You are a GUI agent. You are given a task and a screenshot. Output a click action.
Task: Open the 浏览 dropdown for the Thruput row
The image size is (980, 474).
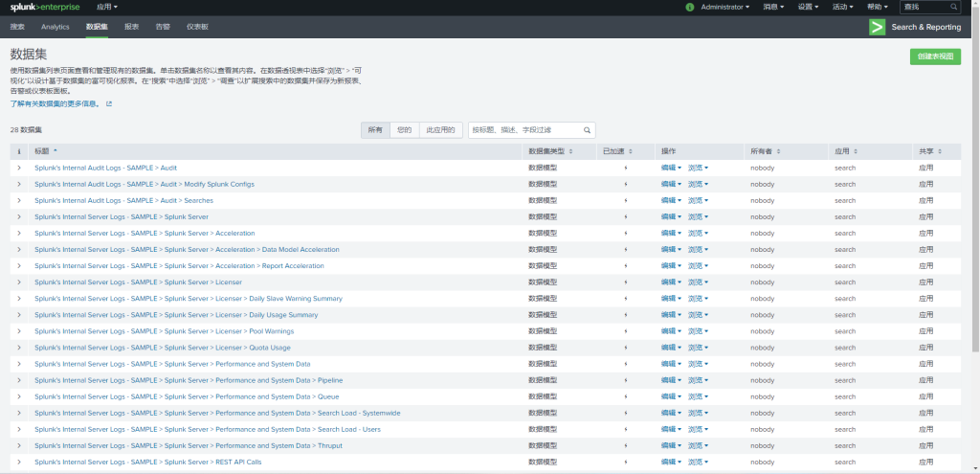click(698, 445)
